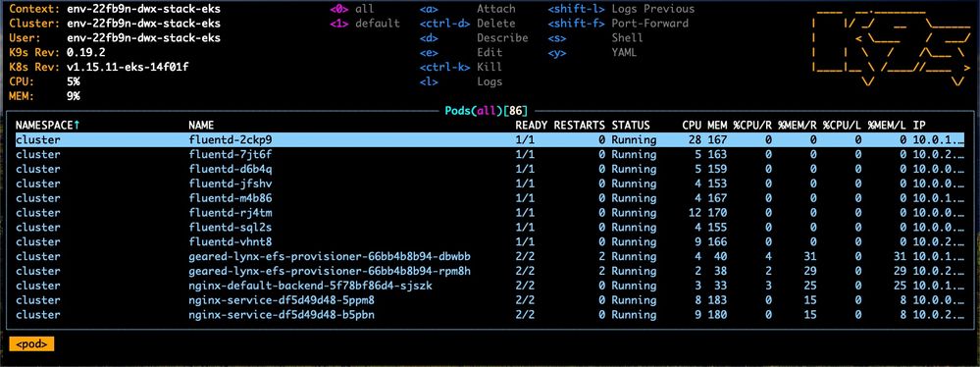Click the NAMESPACE sort arrow indicator
This screenshot has height=367, width=980.
click(77, 125)
